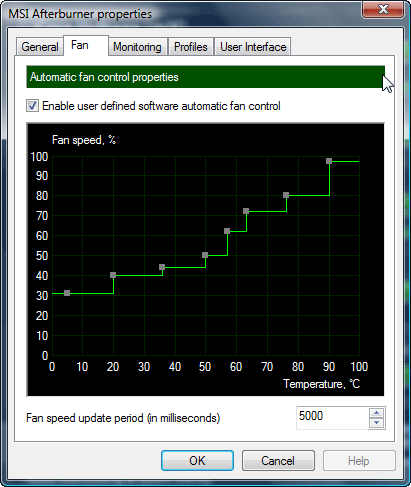Open the User Interface tab
This screenshot has width=411, height=487.
[x=253, y=47]
